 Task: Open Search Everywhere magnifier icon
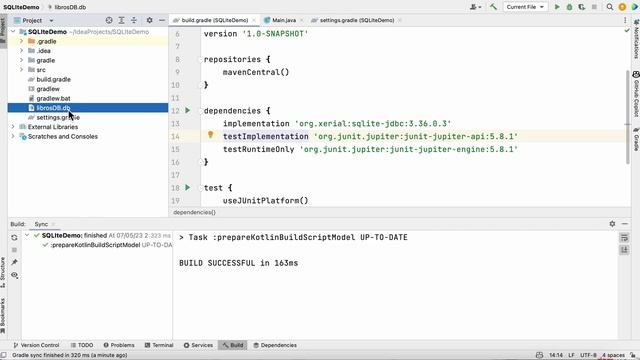pos(609,7)
